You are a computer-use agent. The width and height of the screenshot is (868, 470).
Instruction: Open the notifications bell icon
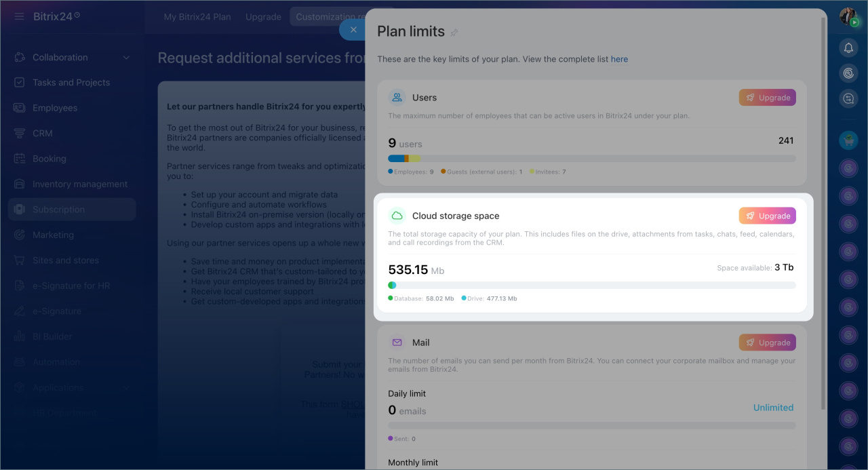848,47
